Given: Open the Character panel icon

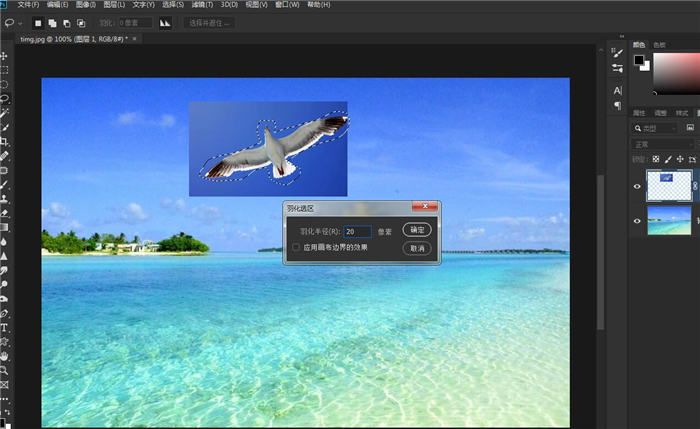Looking at the screenshot, I should tap(617, 91).
